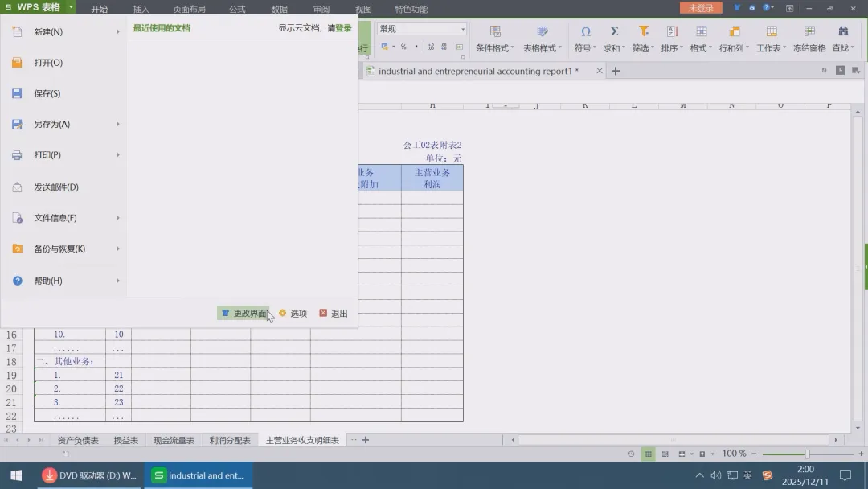Open the 数据 ribbon tab
The height and width of the screenshot is (489, 868).
[279, 9]
